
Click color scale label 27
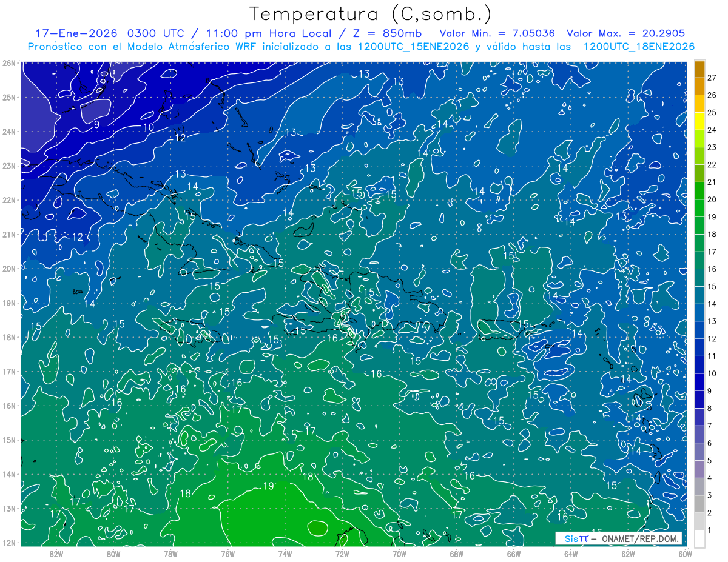[x=712, y=78]
